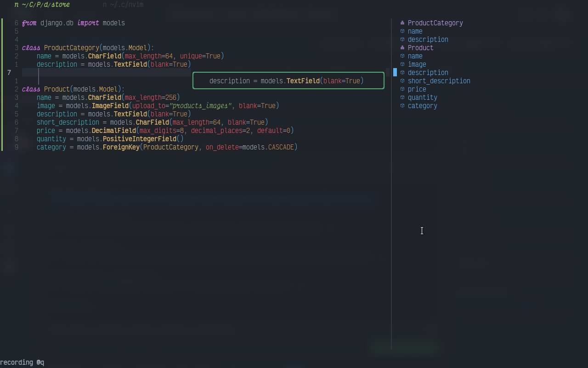Click the field icon beside short_description
The image size is (588, 368).
coord(402,80)
